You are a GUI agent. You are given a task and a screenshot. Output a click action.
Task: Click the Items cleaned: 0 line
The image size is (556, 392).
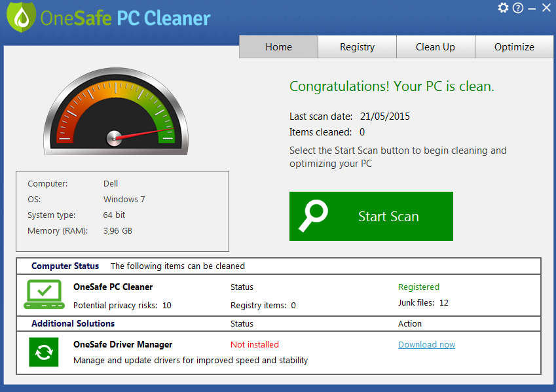[x=327, y=132]
